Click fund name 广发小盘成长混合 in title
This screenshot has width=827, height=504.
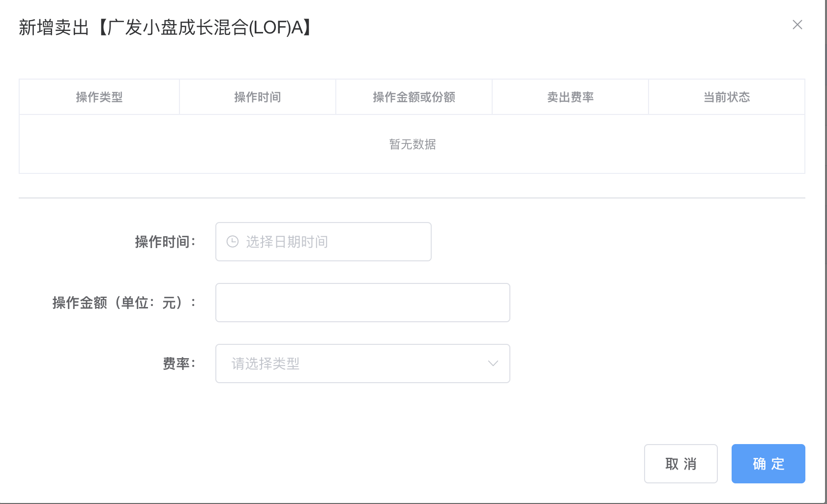177,28
